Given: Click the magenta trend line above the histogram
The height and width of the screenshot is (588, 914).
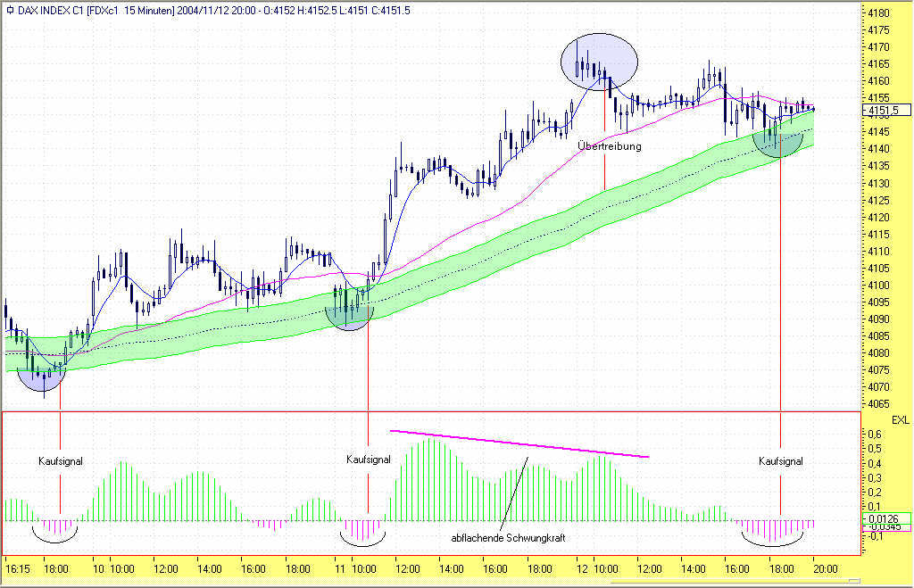Looking at the screenshot, I should (519, 444).
